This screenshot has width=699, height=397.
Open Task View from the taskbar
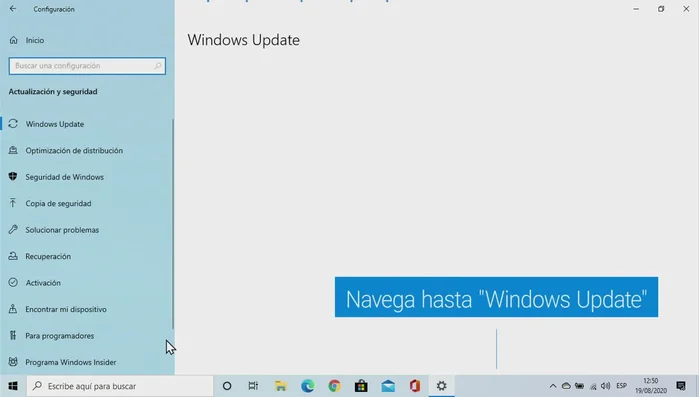pos(253,386)
